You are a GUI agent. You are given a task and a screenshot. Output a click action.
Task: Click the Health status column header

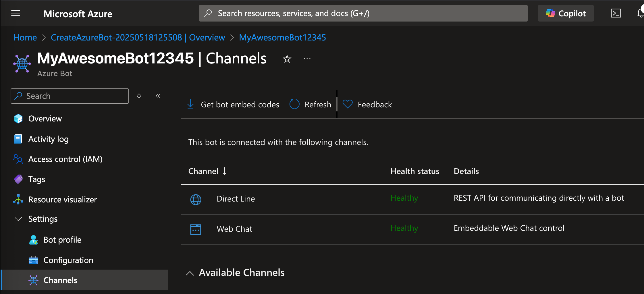415,171
